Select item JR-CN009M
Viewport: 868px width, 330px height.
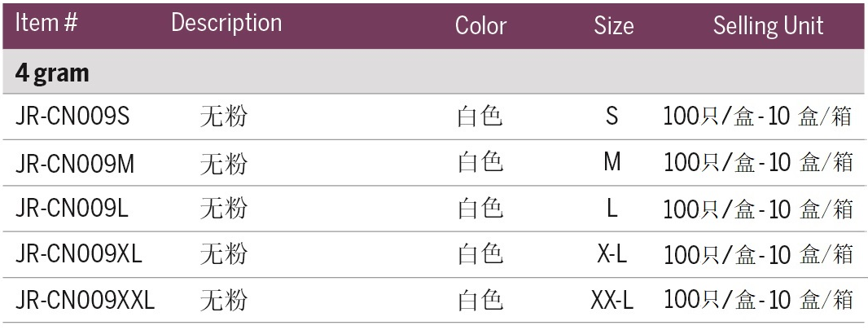coord(75,164)
